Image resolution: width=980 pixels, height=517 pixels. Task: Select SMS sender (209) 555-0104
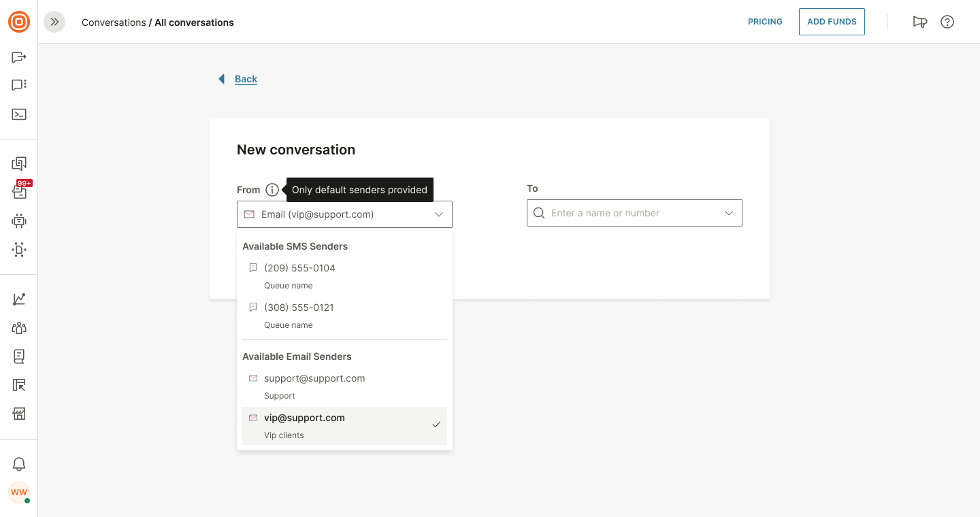pyautogui.click(x=299, y=268)
